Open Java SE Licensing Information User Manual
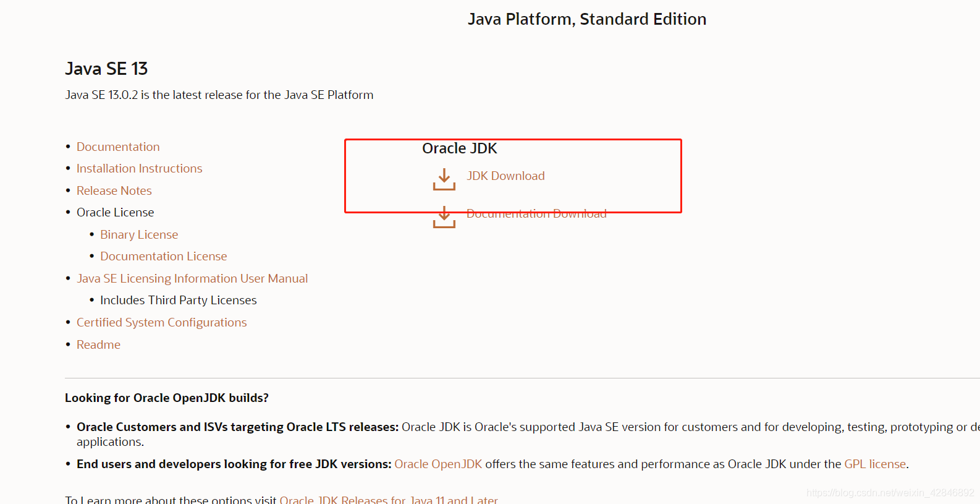980x504 pixels. coord(192,278)
